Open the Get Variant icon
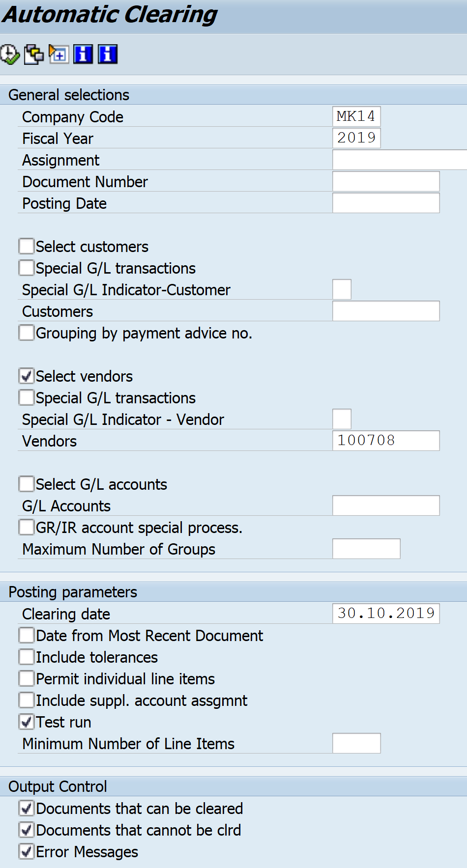The height and width of the screenshot is (868, 467). click(34, 54)
